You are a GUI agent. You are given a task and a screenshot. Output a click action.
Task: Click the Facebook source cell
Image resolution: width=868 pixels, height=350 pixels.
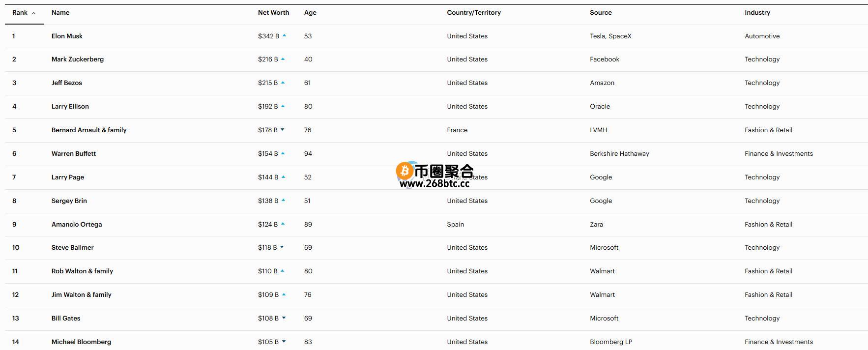pyautogui.click(x=605, y=59)
